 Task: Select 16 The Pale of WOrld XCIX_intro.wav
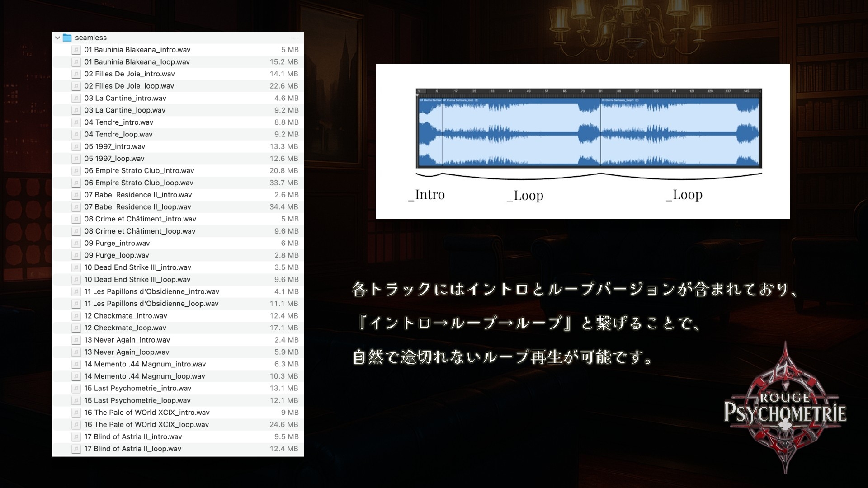(147, 412)
